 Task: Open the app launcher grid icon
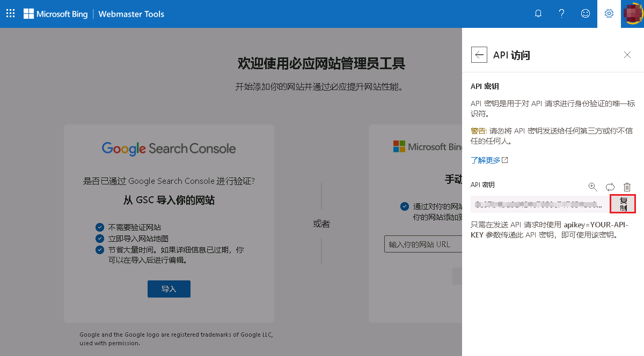pos(10,14)
